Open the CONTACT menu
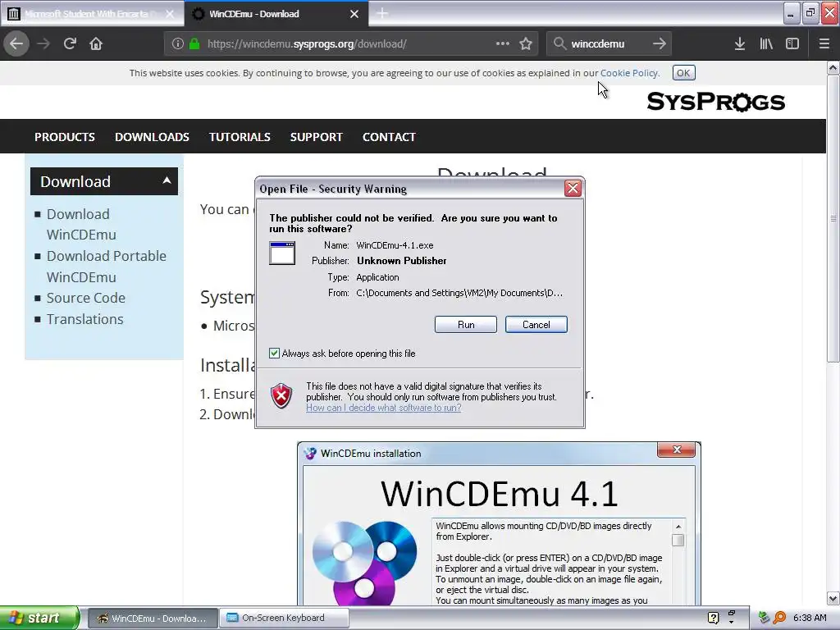 [389, 137]
